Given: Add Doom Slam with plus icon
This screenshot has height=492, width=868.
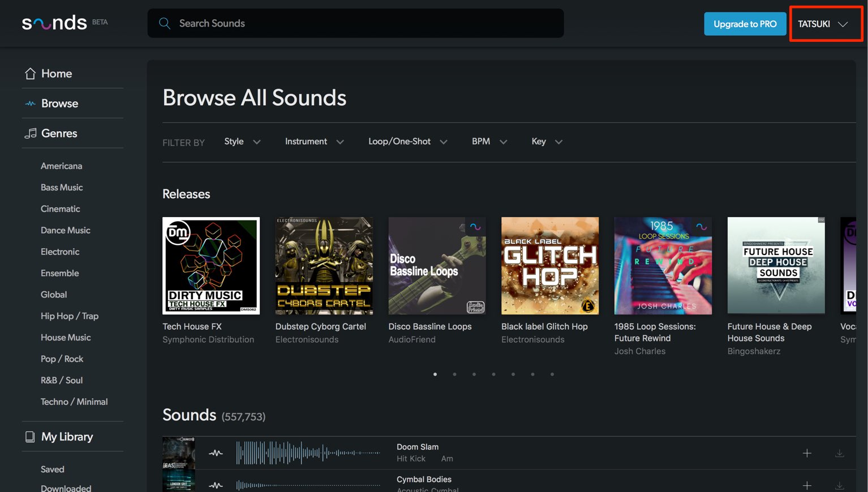Looking at the screenshot, I should click(807, 453).
